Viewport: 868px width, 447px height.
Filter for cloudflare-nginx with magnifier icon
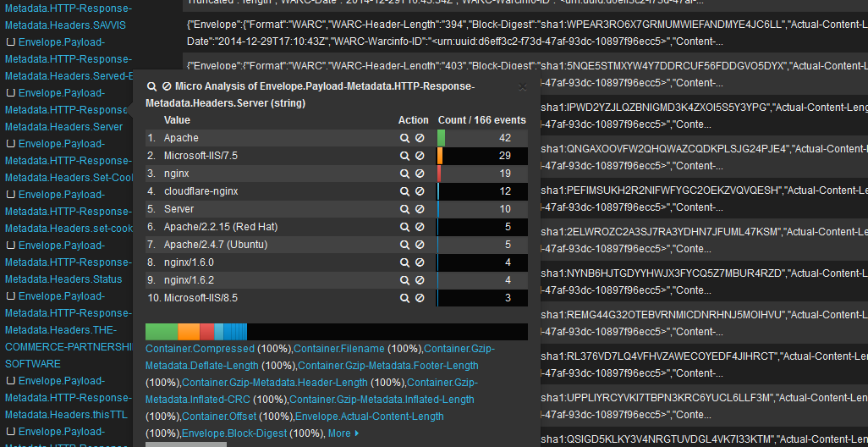coord(404,191)
